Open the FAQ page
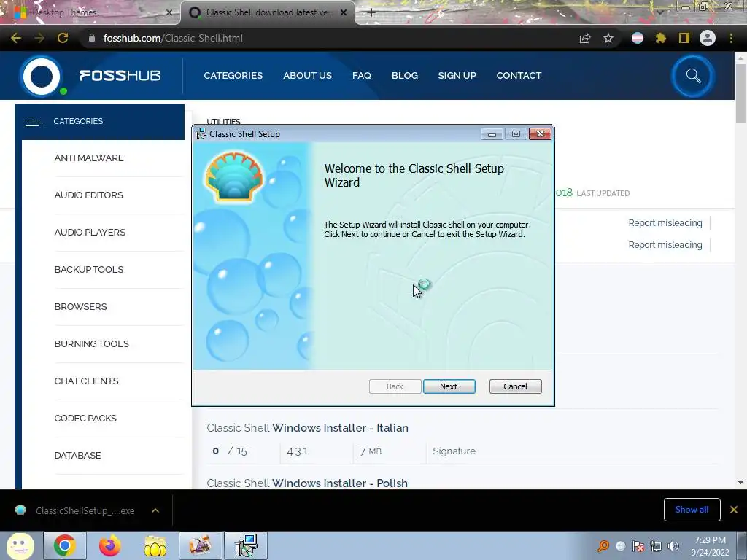The height and width of the screenshot is (560, 747). point(362,75)
